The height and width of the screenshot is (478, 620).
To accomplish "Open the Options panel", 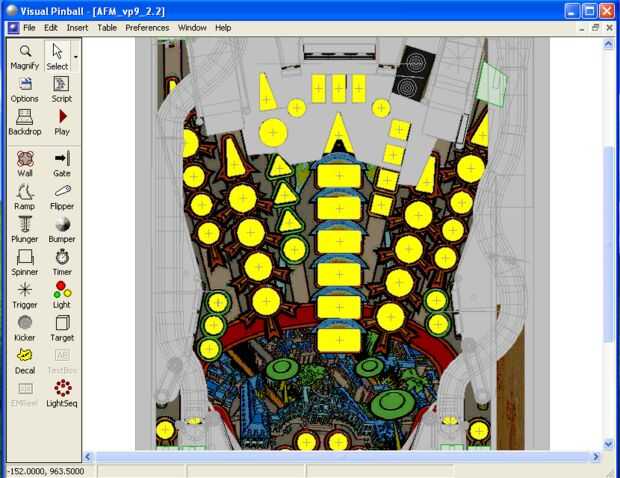I will (x=25, y=90).
